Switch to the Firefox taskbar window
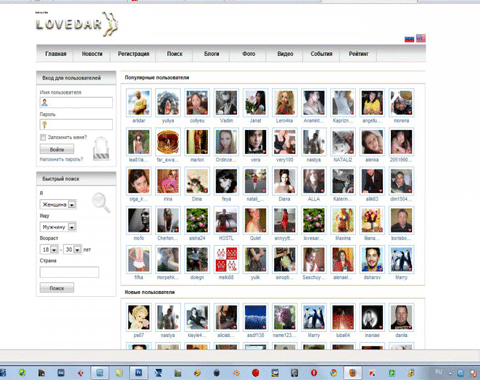Viewport: 480px width, 380px height. [x=353, y=372]
